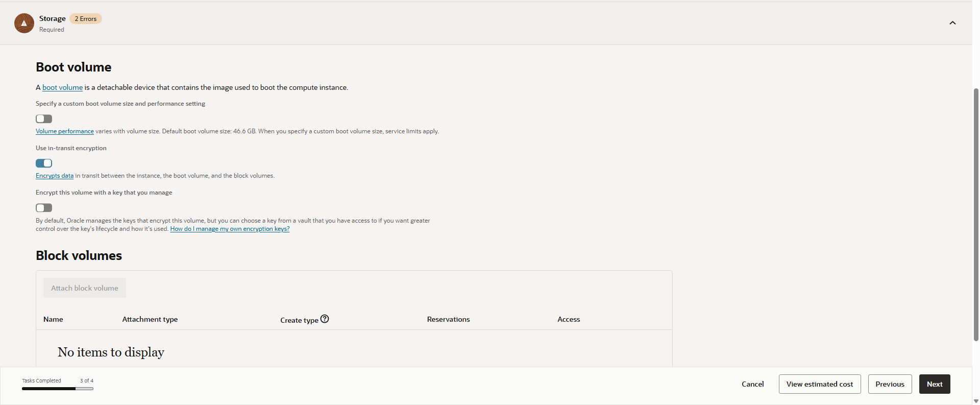Open View estimated cost
Screen dimensions: 980x405
820,384
